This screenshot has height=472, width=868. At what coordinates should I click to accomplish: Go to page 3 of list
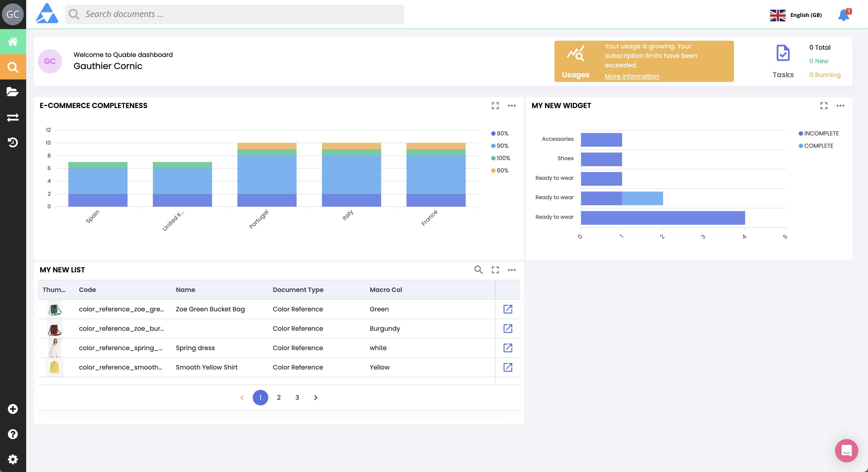(297, 398)
